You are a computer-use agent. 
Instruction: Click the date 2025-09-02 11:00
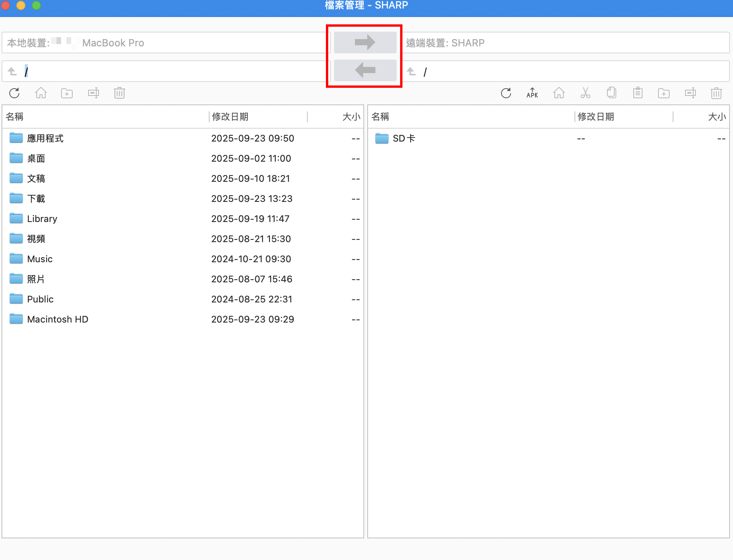pos(251,159)
